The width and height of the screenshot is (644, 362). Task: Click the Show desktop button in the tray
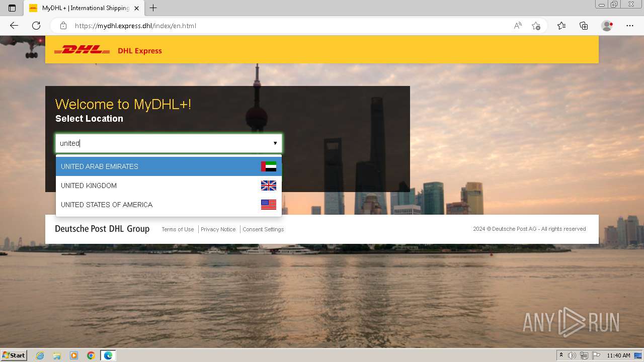(x=638, y=355)
